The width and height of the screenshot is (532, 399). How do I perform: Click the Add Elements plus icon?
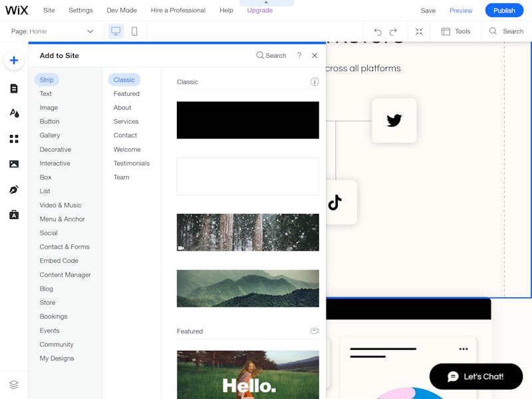tap(14, 61)
